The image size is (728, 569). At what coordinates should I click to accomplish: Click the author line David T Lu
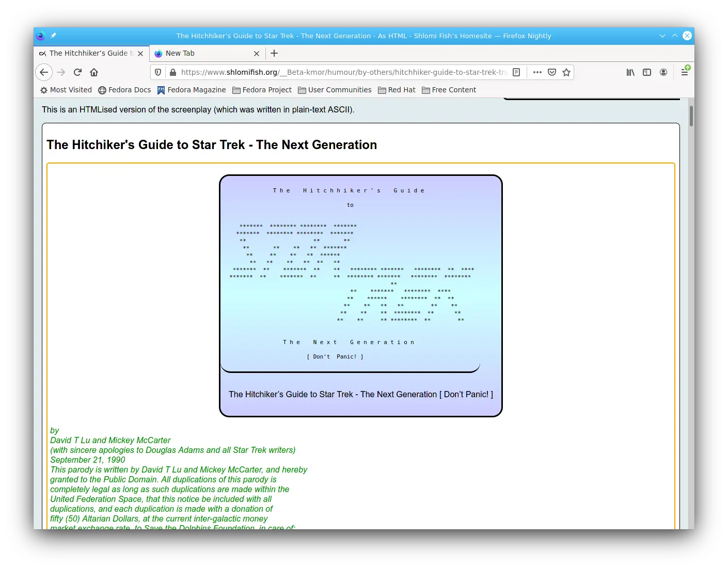[x=110, y=440]
